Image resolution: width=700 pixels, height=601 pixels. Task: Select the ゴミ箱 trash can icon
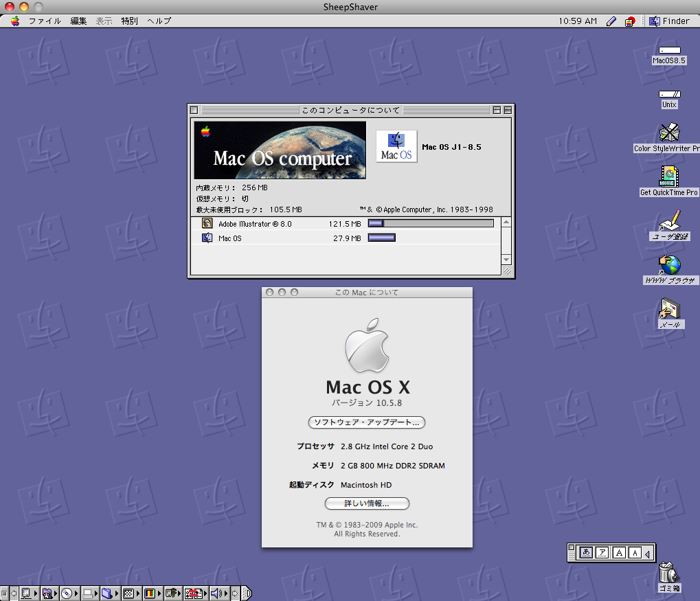point(669,572)
